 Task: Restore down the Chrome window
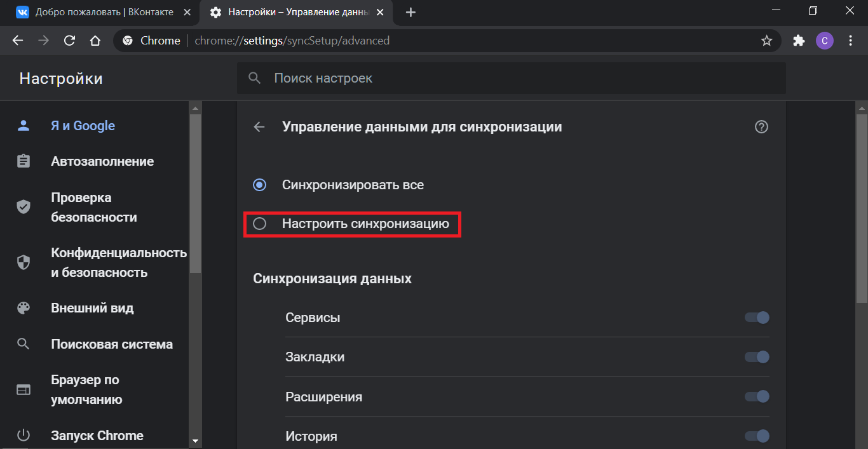(813, 11)
